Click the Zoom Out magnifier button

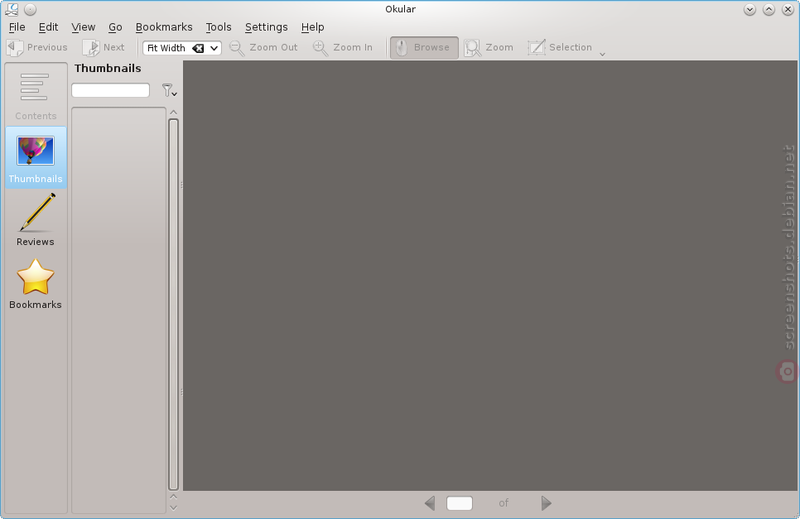[263, 47]
